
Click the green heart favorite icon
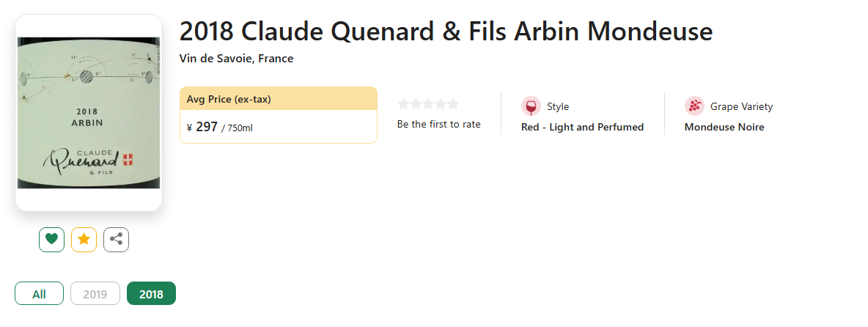point(51,239)
